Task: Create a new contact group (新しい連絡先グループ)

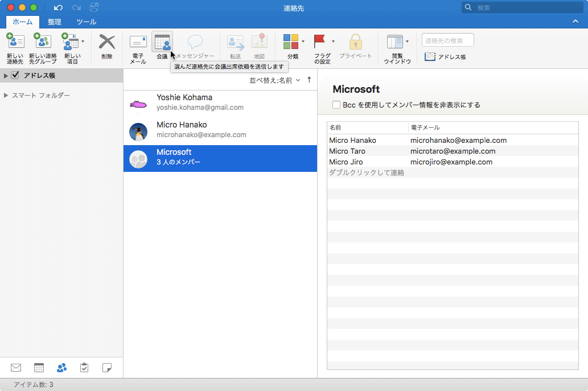Action: pyautogui.click(x=43, y=48)
